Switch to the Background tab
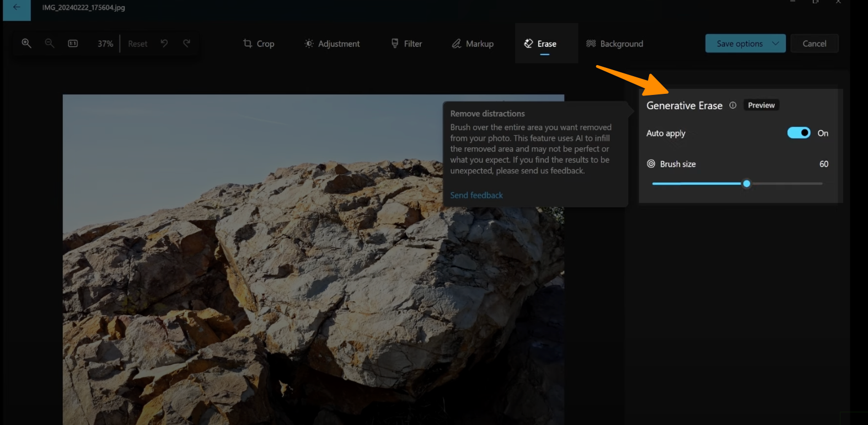This screenshot has width=868, height=425. click(x=614, y=44)
